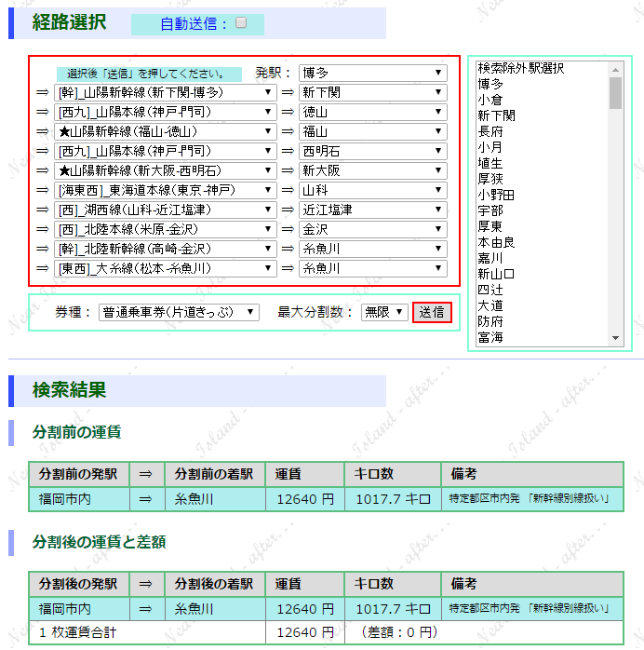Open the 山科 station dropdown
This screenshot has width=644, height=650.
coord(373,190)
